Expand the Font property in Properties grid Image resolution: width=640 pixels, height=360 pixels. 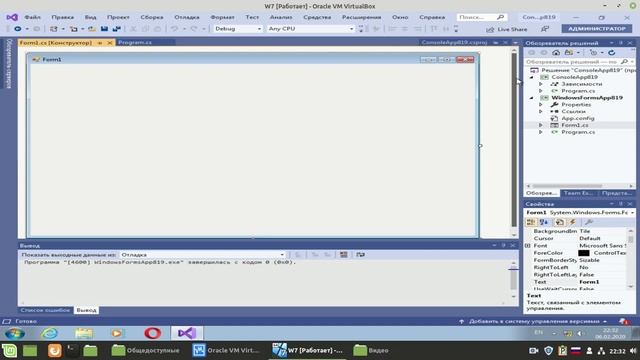pyautogui.click(x=528, y=246)
